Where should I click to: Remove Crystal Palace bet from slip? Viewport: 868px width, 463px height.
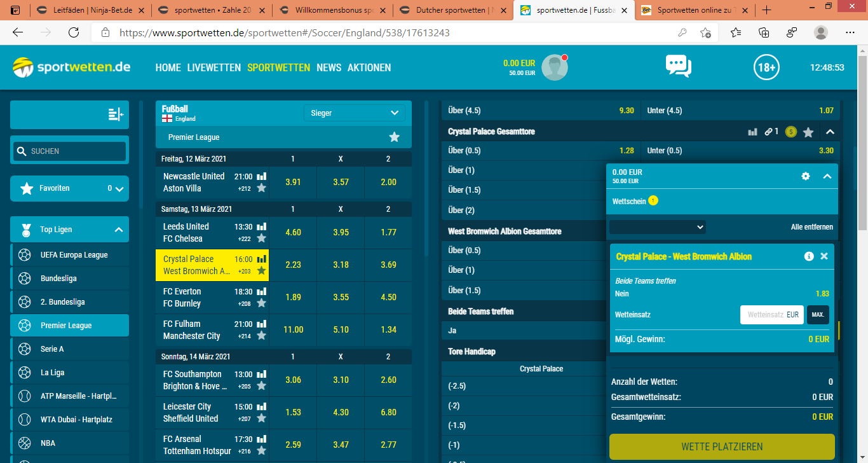point(824,256)
